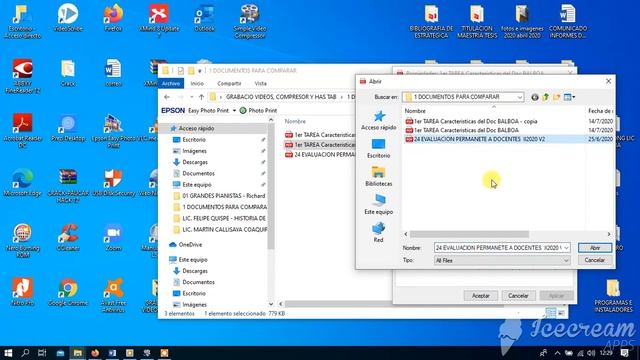Go up one folder level in the Abrir dialog
The image size is (640, 360).
546,97
